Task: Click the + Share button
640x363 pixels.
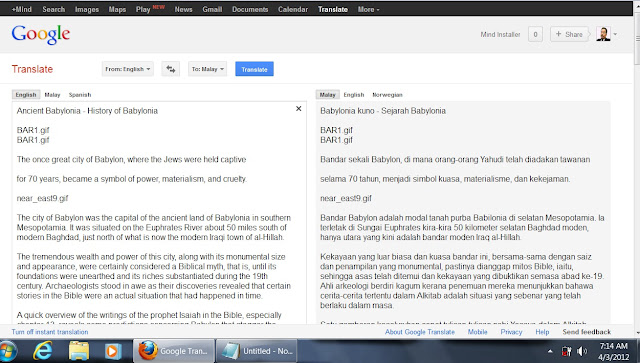Action: pos(569,34)
